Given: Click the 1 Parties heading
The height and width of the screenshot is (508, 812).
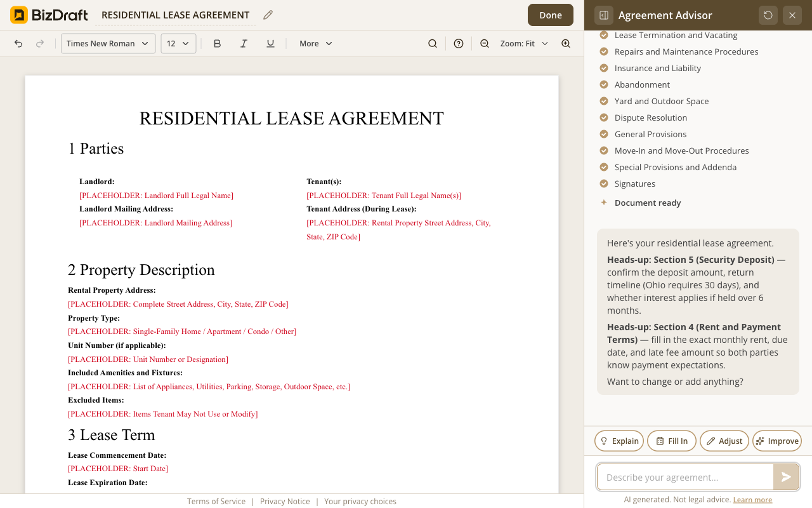Looking at the screenshot, I should point(96,149).
